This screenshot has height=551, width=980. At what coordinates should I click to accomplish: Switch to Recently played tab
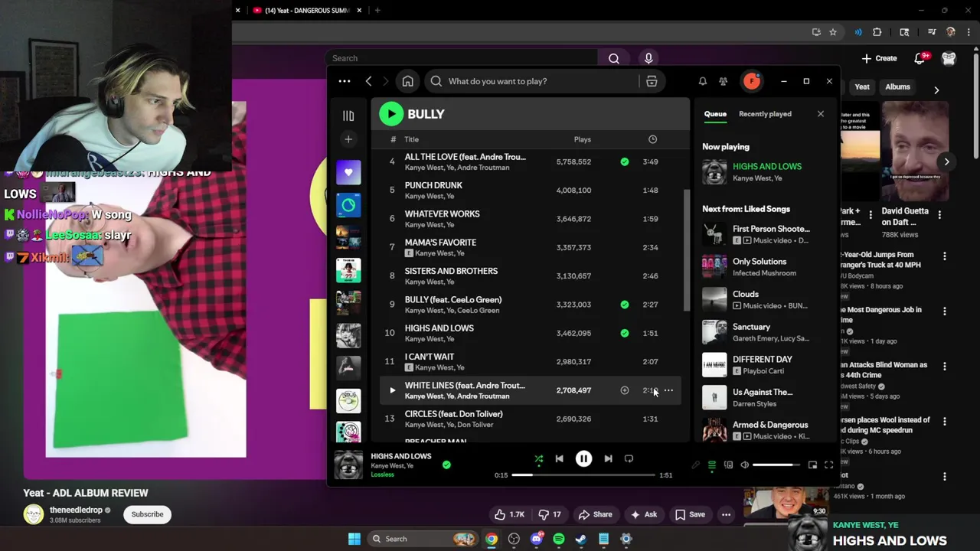[765, 114]
